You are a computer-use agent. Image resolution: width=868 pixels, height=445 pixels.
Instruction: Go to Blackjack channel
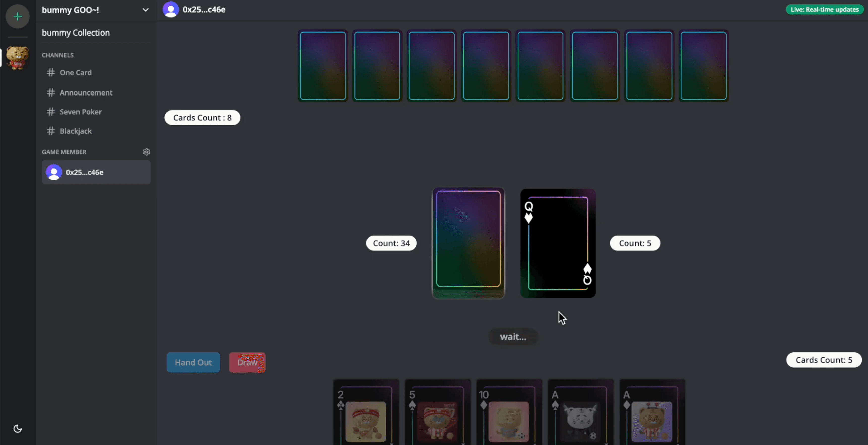(x=76, y=131)
